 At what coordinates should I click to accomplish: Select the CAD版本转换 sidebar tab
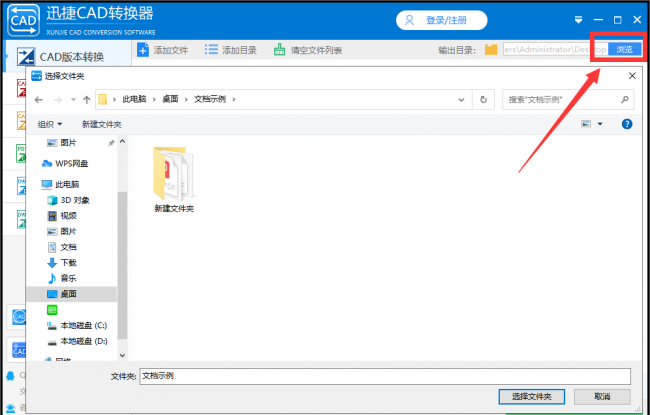click(68, 56)
